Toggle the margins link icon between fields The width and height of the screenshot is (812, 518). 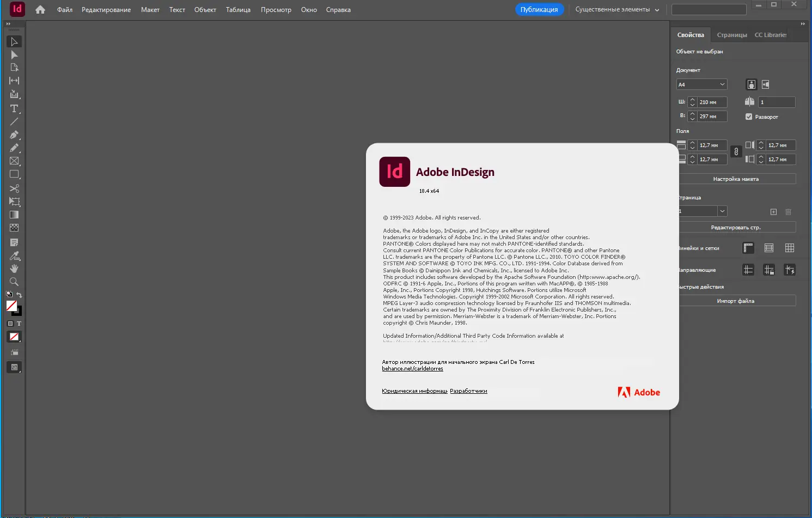tap(736, 152)
